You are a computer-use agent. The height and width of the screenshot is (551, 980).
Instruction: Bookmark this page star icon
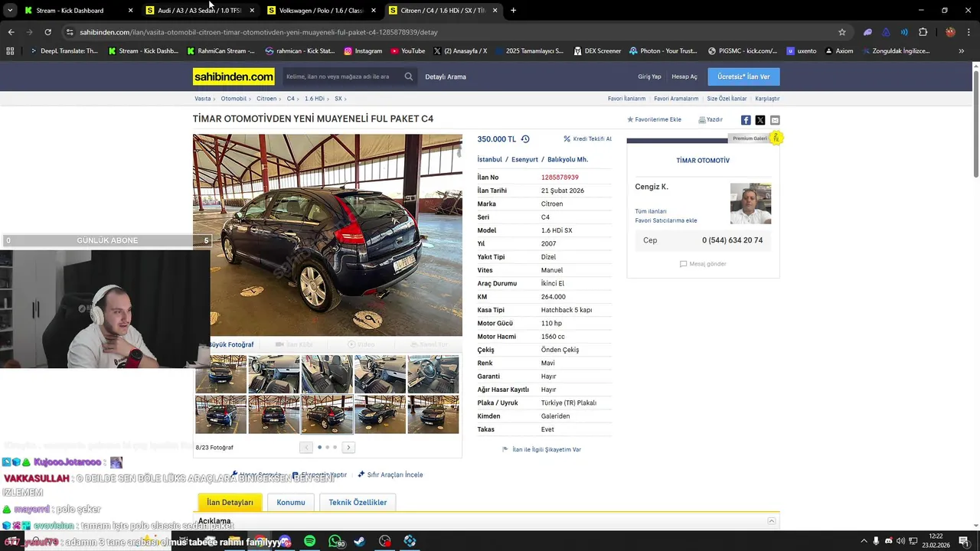pyautogui.click(x=842, y=32)
